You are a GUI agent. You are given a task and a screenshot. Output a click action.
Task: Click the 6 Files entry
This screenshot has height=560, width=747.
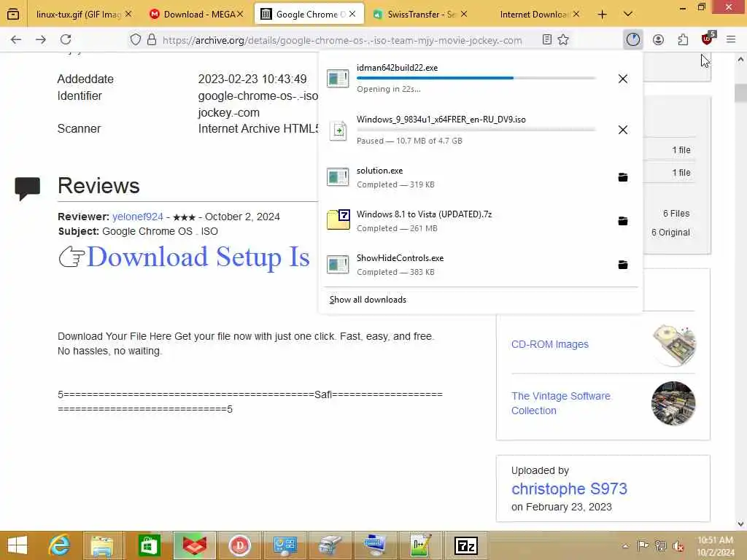[x=676, y=214]
